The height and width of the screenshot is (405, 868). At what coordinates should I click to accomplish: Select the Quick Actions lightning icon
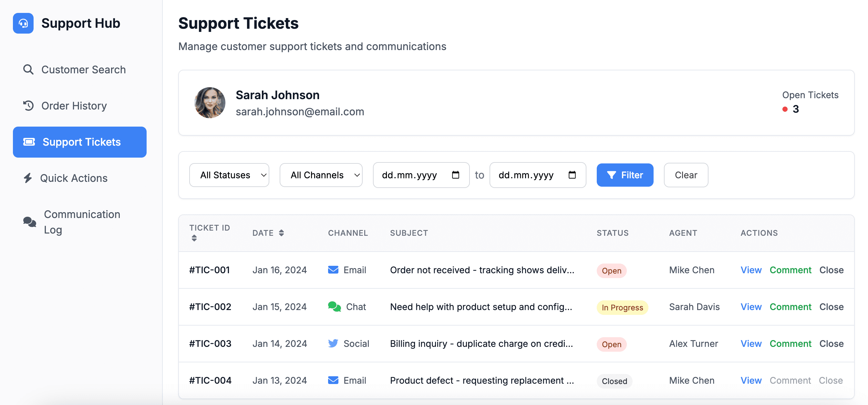(28, 178)
